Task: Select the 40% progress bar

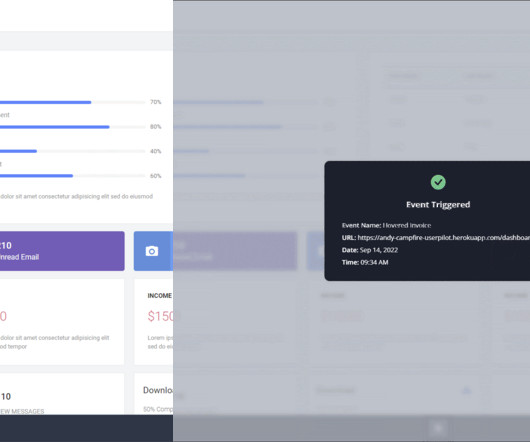Action: 72,151
